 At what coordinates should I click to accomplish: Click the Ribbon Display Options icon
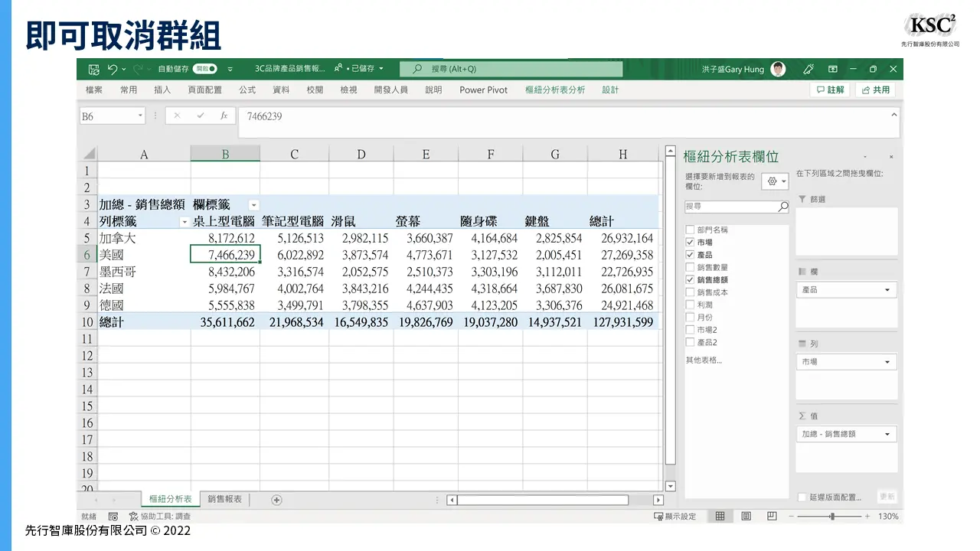833,69
